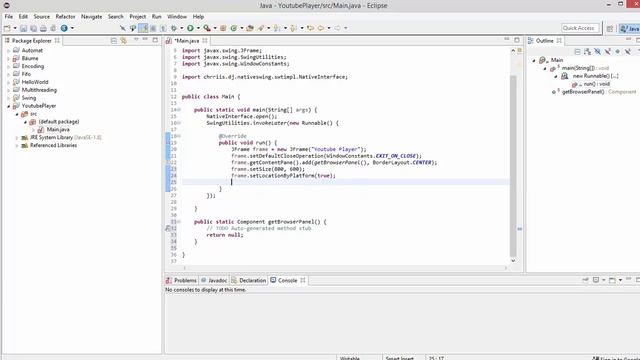Toggle Hide Non-Public Members in Outline
The width and height of the screenshot is (640, 360).
tap(618, 51)
